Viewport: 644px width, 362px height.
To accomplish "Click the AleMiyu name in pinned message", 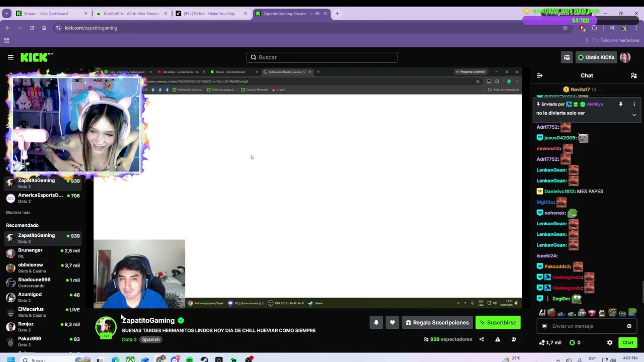I will pyautogui.click(x=595, y=104).
